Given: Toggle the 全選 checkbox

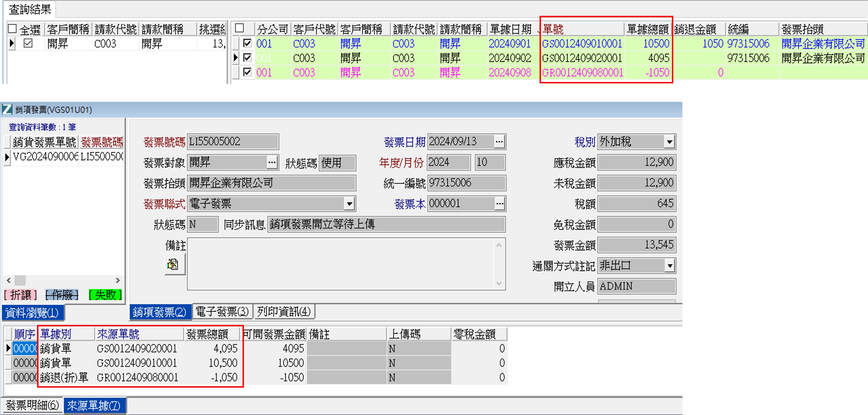Looking at the screenshot, I should (12, 29).
